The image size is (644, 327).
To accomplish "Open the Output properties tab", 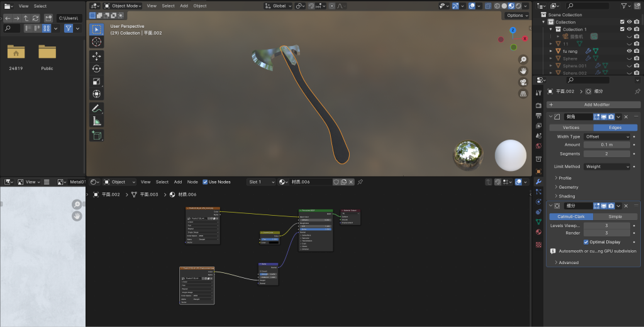I will [x=538, y=116].
